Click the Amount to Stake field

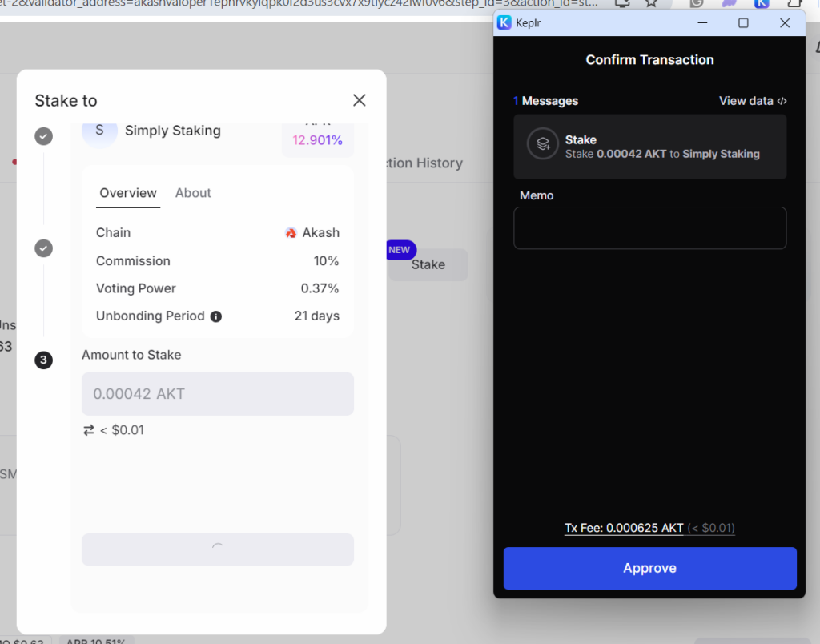coord(218,394)
